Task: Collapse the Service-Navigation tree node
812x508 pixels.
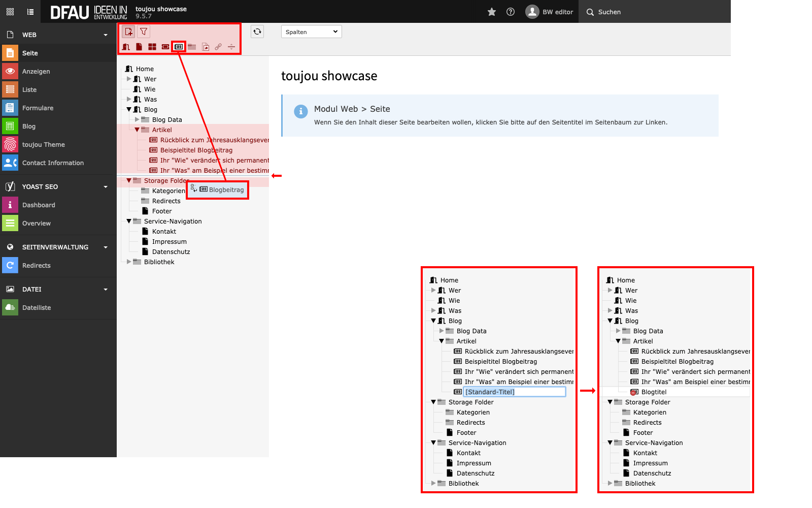Action: (129, 221)
